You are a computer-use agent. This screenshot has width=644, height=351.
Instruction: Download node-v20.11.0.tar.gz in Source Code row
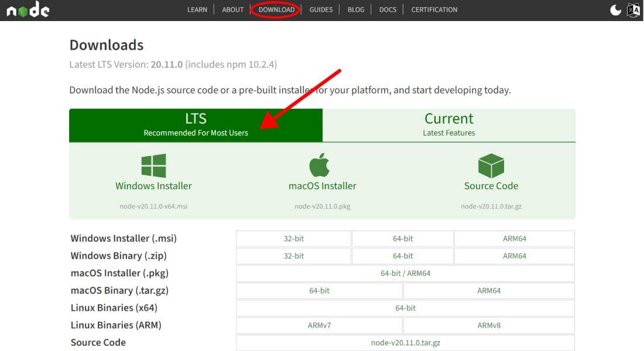pos(405,343)
